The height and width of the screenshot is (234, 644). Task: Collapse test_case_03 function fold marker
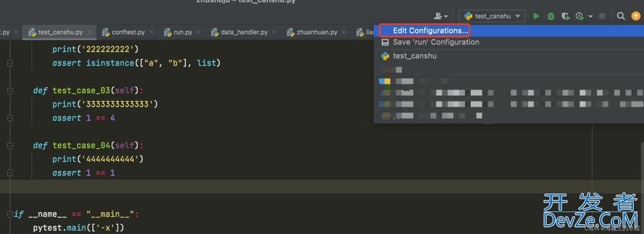10,91
